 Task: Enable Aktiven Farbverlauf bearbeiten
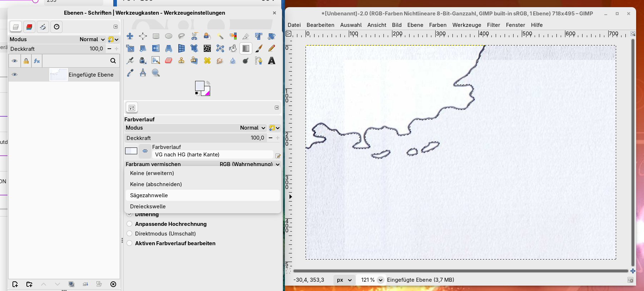129,243
